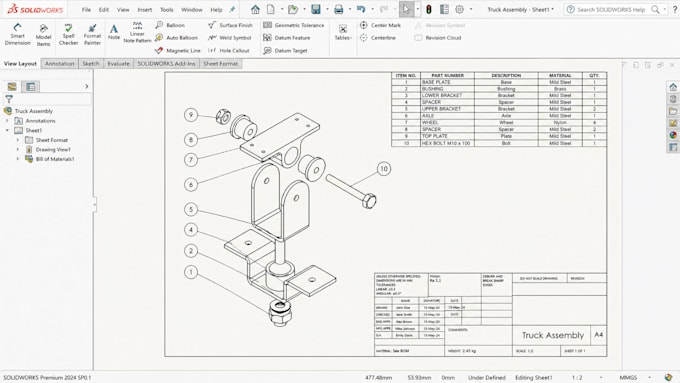Open the Geometric Tolerance tool
The width and height of the screenshot is (680, 383).
(294, 25)
